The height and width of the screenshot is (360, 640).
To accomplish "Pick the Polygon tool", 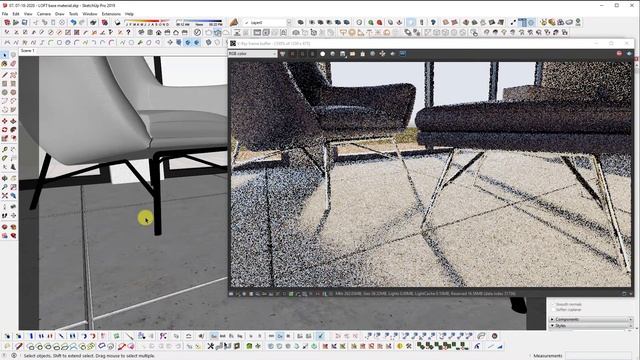I will (13, 92).
